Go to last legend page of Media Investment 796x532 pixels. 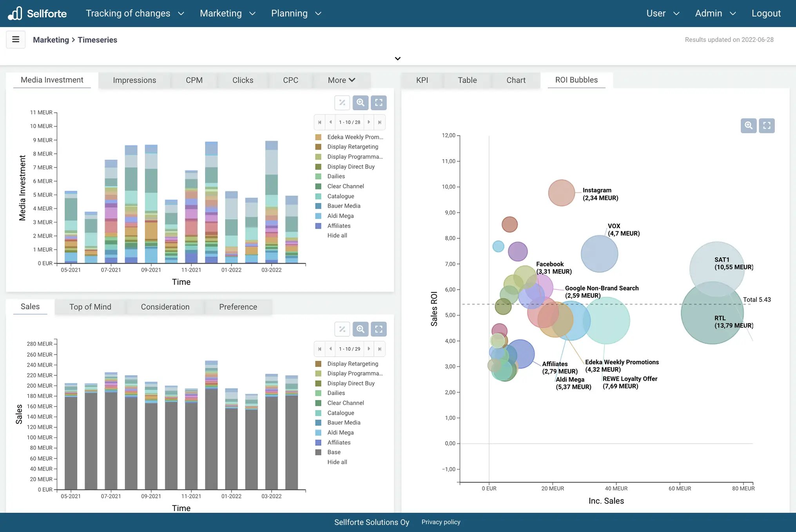(x=379, y=122)
